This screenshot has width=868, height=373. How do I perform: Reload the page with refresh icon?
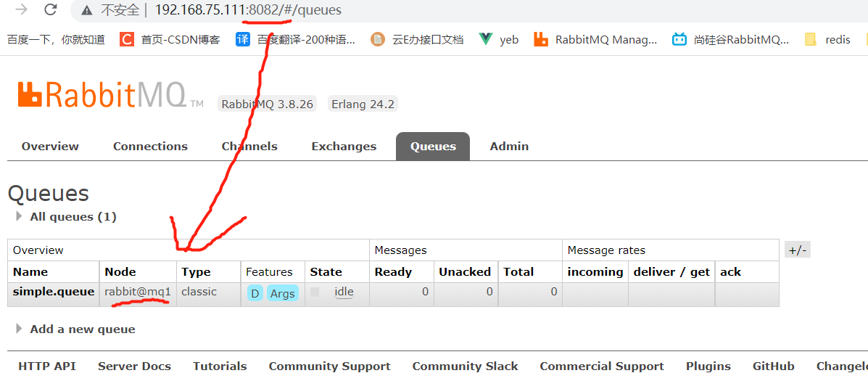click(x=50, y=9)
